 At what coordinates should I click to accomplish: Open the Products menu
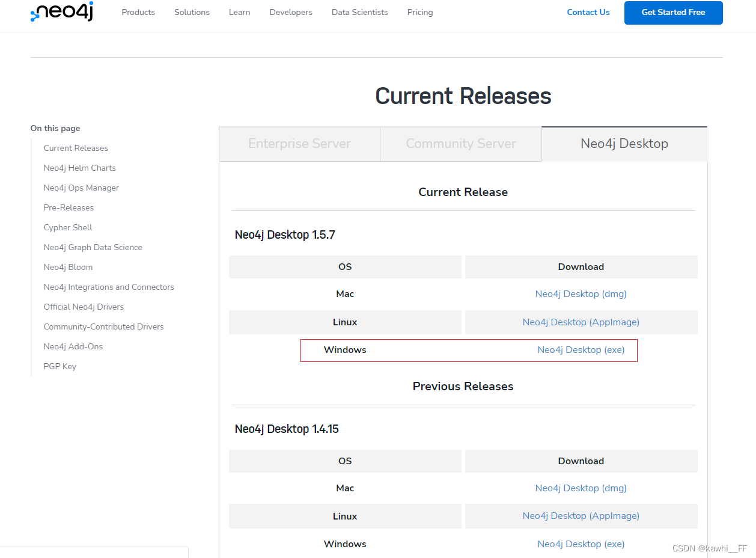click(138, 12)
